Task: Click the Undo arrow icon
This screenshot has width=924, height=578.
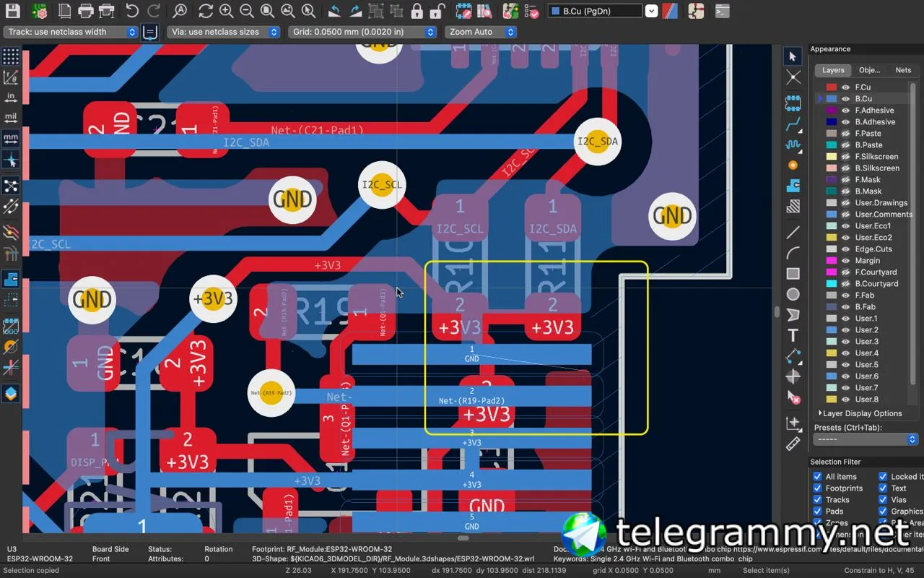Action: click(132, 11)
